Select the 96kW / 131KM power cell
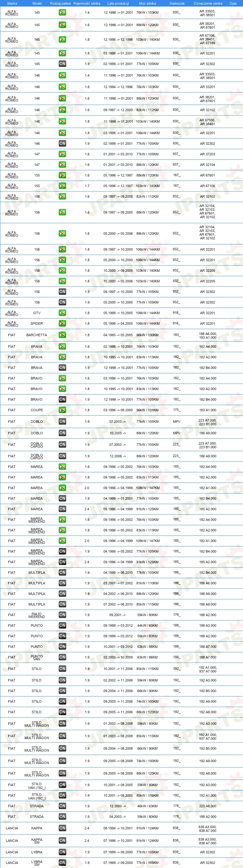 (147, 410)
